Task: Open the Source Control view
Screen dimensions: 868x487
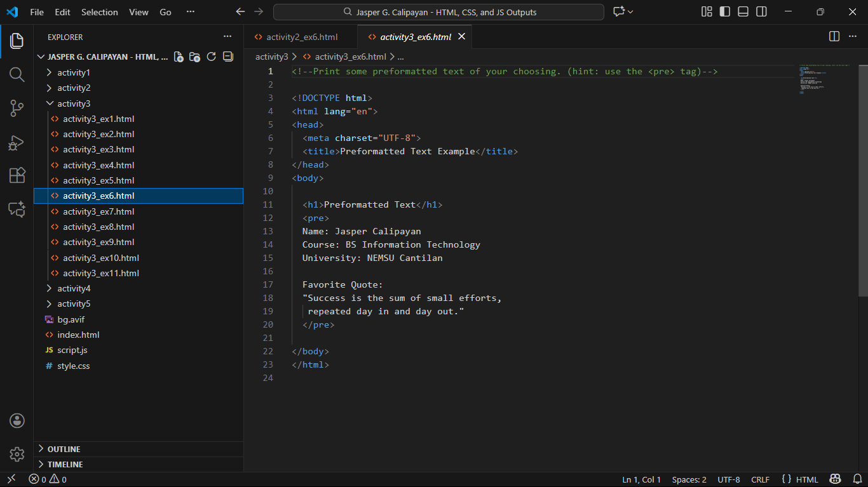Action: pos(17,109)
